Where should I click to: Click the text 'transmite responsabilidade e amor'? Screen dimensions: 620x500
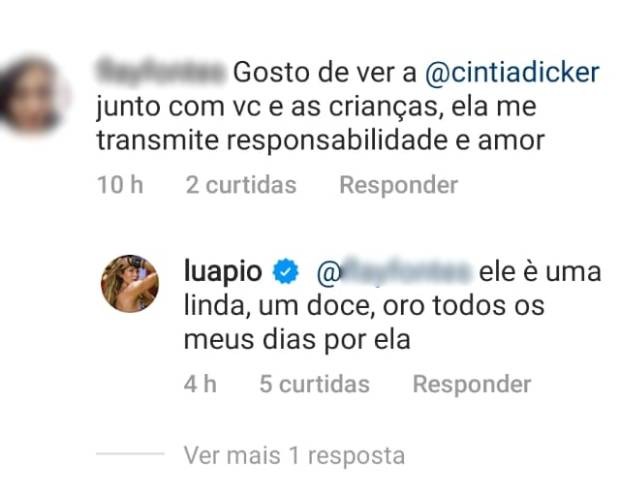click(321, 140)
